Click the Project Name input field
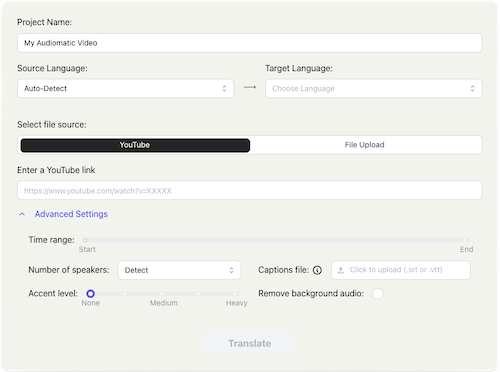 [250, 43]
